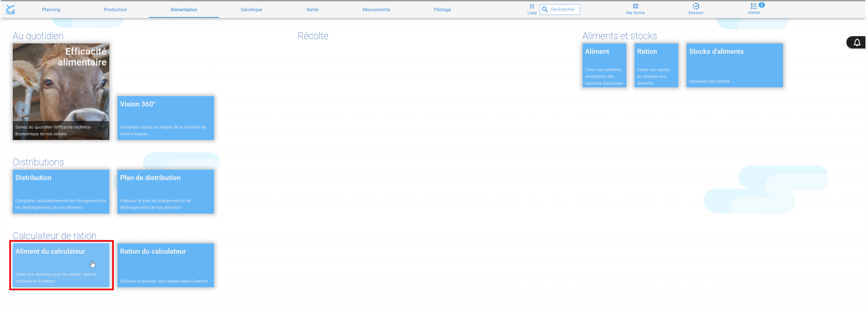Screen dimensions: 868x309
Task: Open the Ration du calculateur tile
Action: tap(165, 265)
